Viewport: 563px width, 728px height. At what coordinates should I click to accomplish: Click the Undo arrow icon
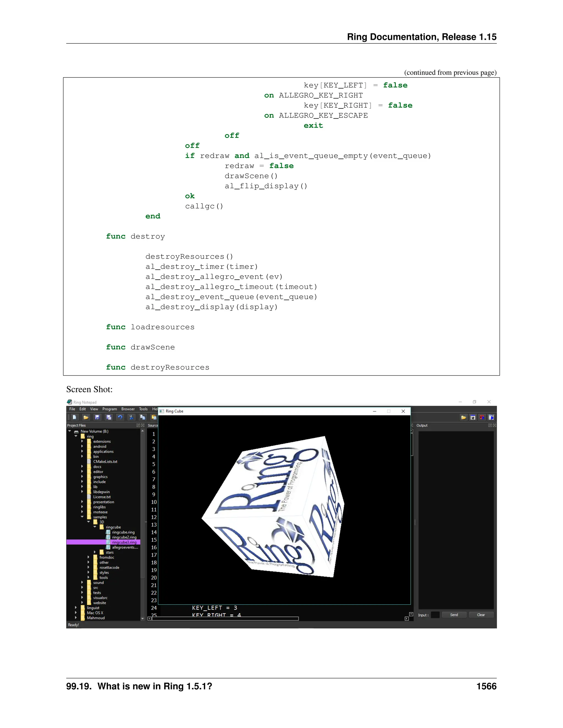click(x=120, y=417)
